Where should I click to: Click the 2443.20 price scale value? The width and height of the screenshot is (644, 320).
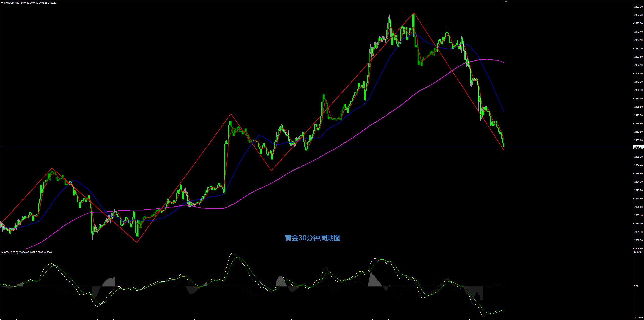point(638,82)
